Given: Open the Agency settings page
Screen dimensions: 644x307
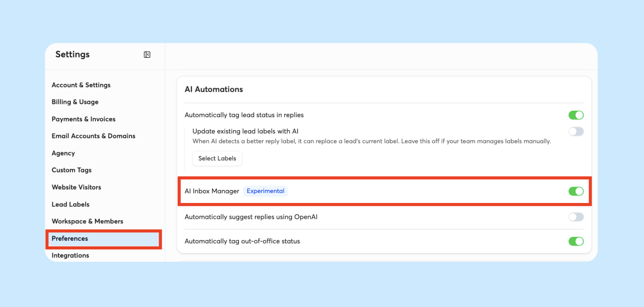Looking at the screenshot, I should point(63,153).
